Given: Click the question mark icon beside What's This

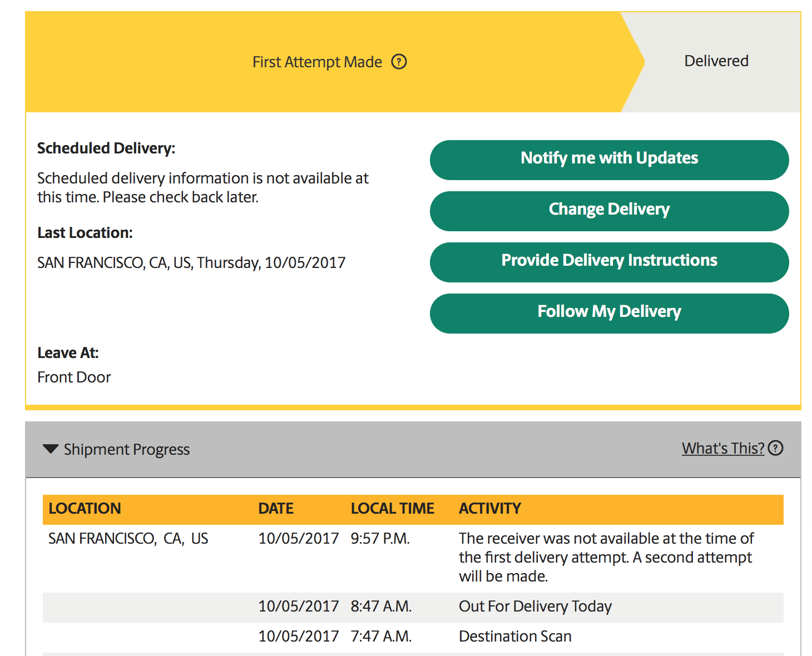Looking at the screenshot, I should pos(775,448).
